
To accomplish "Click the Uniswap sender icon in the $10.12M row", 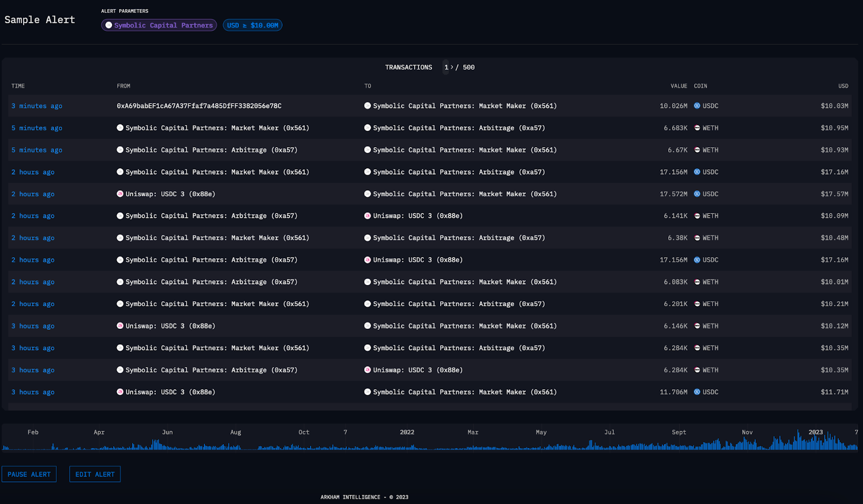I will click(x=120, y=326).
